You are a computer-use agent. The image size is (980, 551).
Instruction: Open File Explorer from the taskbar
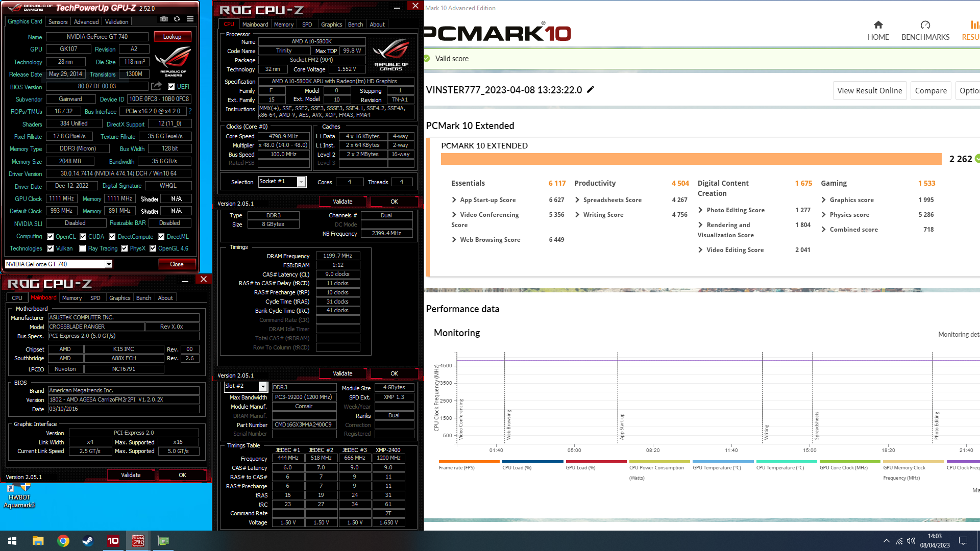coord(38,541)
